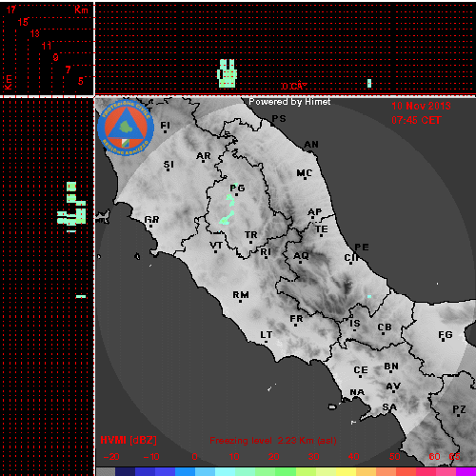This screenshot has height=476, width=476.
Task: Click the Powered by Himet text
Action: tap(289, 102)
